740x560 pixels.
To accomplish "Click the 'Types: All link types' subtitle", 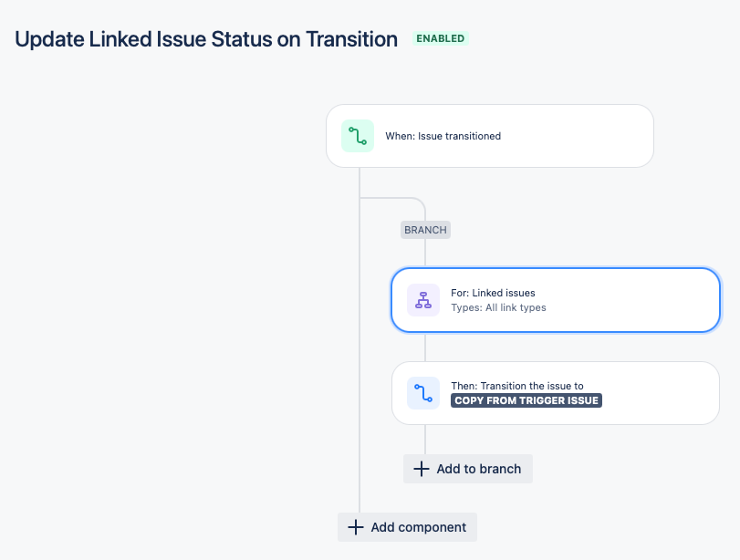I will pyautogui.click(x=498, y=307).
